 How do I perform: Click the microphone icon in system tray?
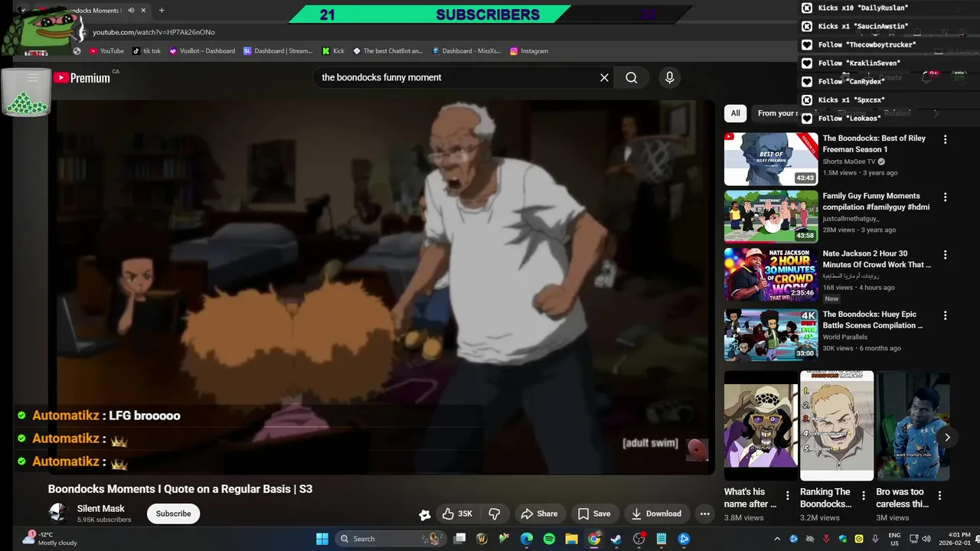pos(875,539)
